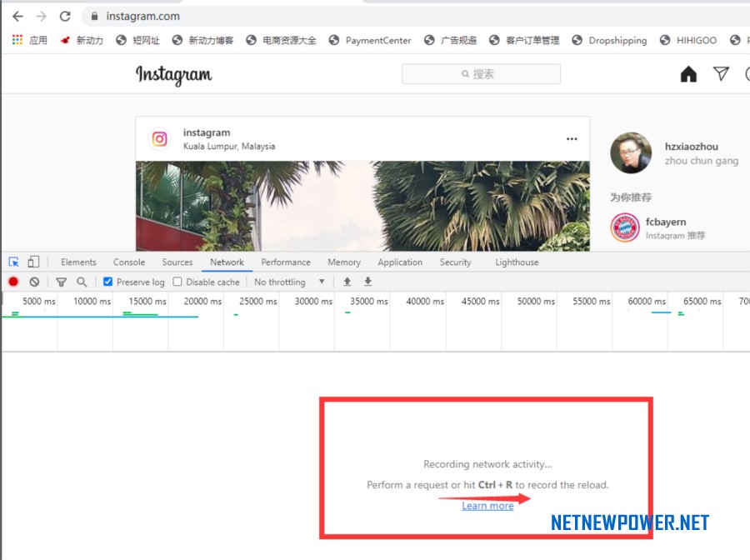This screenshot has width=750, height=560.
Task: Open fcbayern suggested account avatar
Action: pos(625,227)
